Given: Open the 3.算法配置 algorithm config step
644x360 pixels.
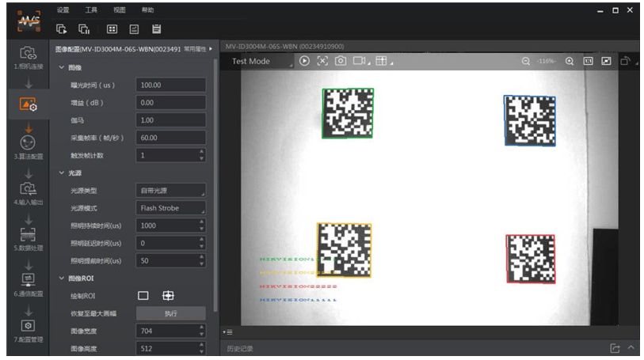Looking at the screenshot, I should point(28,145).
